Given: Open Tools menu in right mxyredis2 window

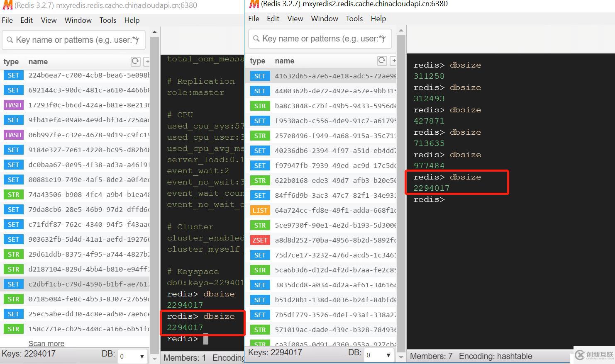Looking at the screenshot, I should (354, 18).
